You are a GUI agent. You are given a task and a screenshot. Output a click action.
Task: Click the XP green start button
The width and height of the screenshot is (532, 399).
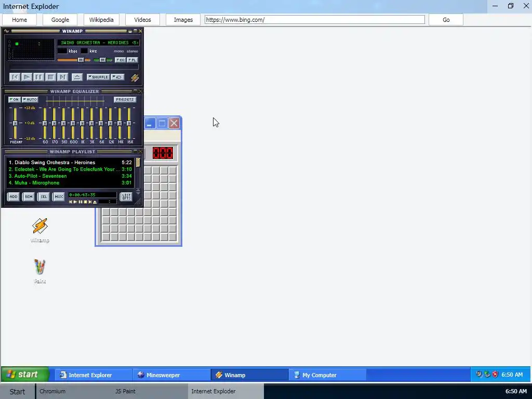pos(25,375)
